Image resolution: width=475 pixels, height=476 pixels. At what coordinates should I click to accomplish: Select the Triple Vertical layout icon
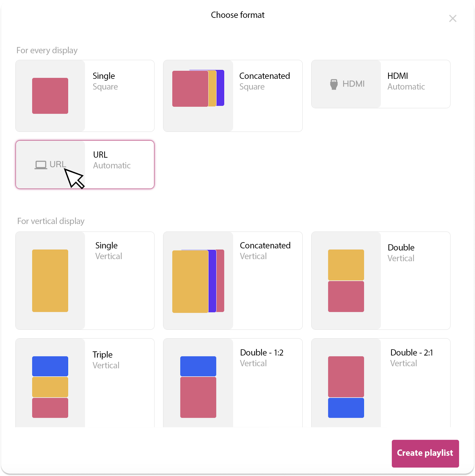[50, 387]
